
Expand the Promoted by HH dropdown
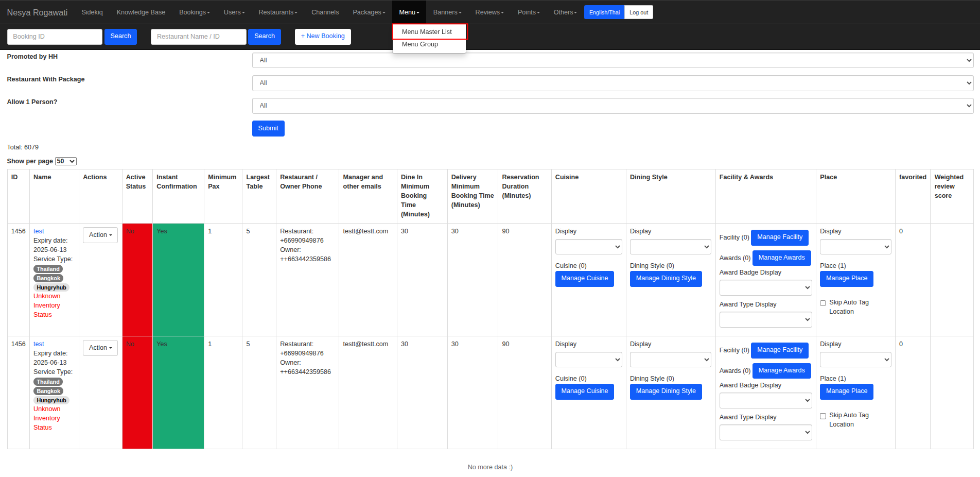pyautogui.click(x=612, y=60)
